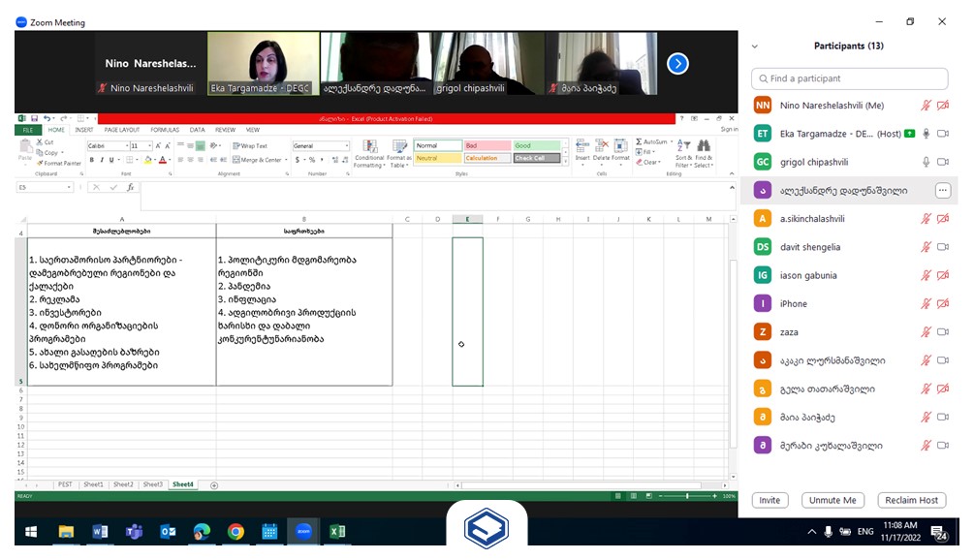Image resolution: width=974 pixels, height=560 pixels.
Task: Open the FILE tab in Excel
Action: [x=28, y=131]
